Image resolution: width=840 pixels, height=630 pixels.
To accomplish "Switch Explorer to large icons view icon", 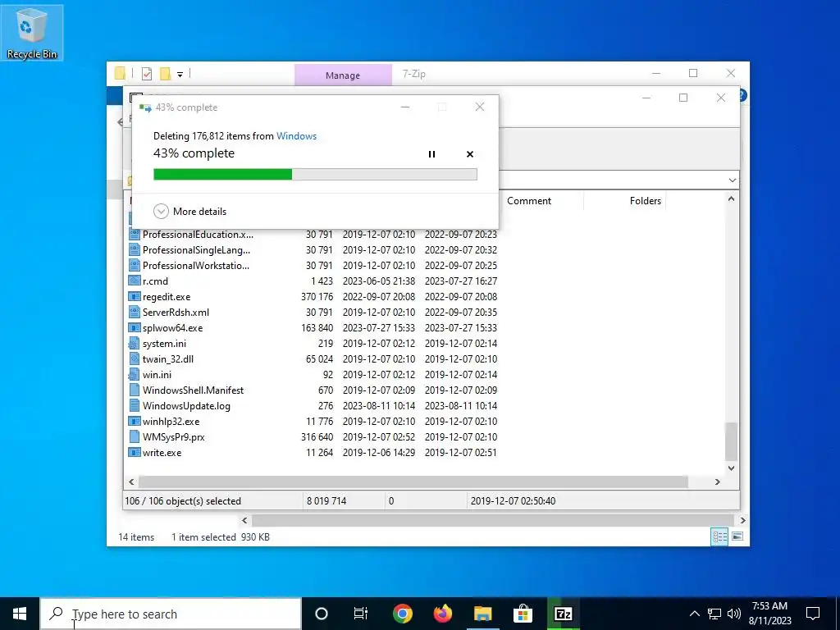I will (737, 536).
